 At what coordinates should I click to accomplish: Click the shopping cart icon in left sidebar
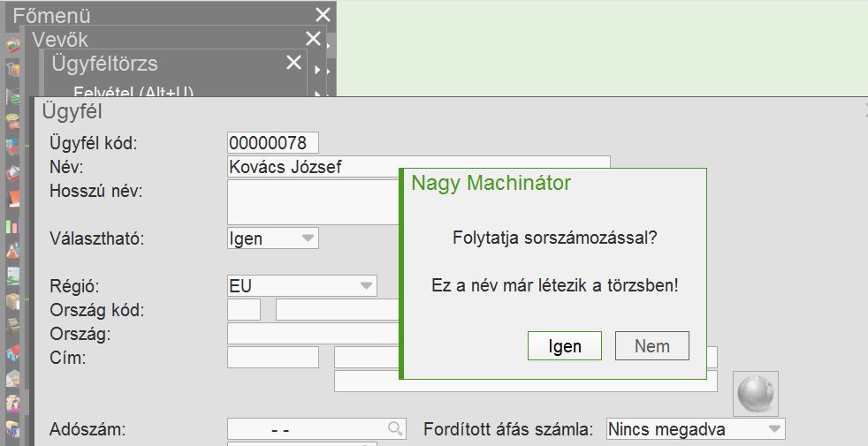[x=12, y=71]
